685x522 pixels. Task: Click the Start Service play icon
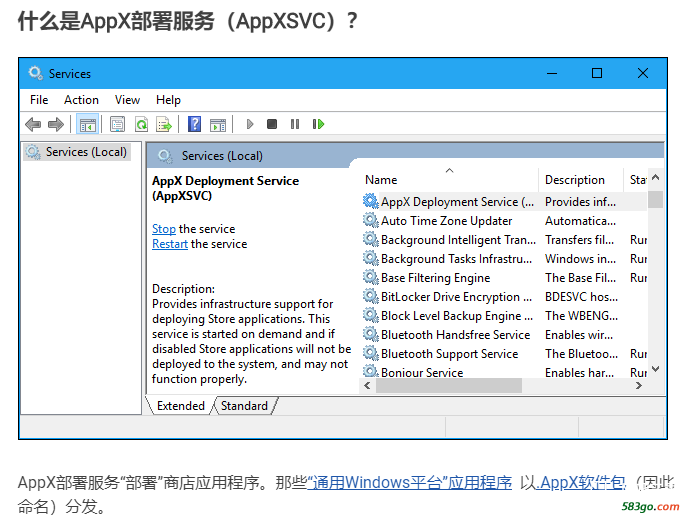point(250,124)
